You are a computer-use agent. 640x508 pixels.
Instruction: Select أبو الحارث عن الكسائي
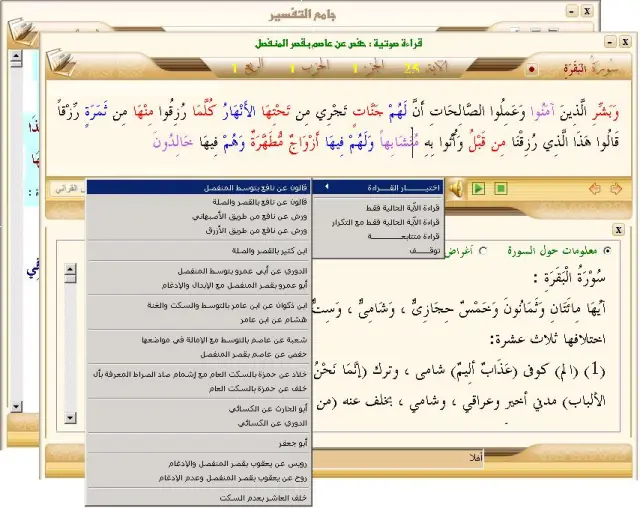point(199,409)
